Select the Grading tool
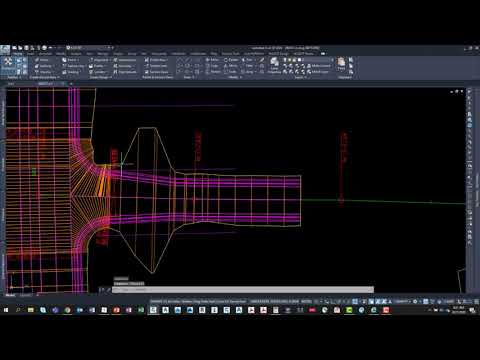The height and width of the screenshot is (360, 480). click(71, 72)
